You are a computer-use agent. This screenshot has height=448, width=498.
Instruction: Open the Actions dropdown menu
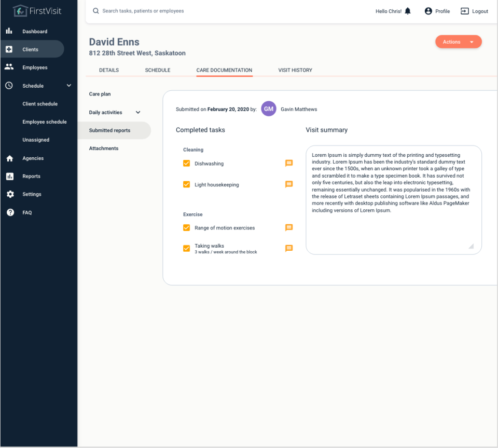click(458, 42)
